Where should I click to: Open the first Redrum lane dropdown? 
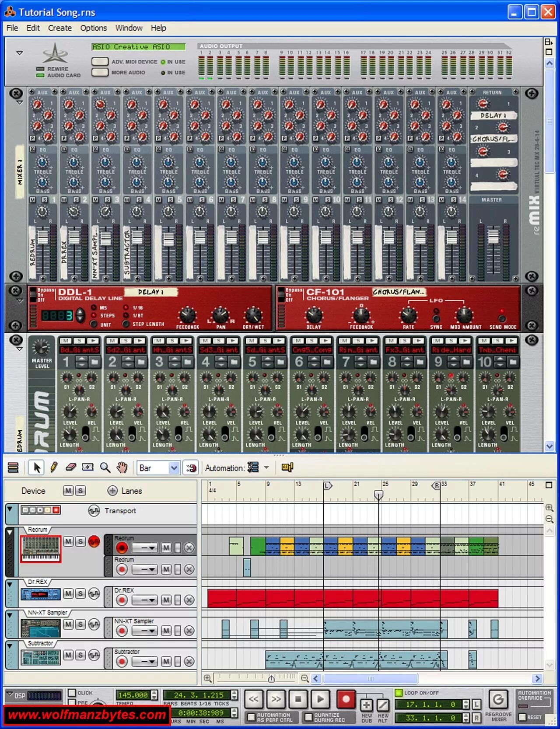pyautogui.click(x=144, y=548)
